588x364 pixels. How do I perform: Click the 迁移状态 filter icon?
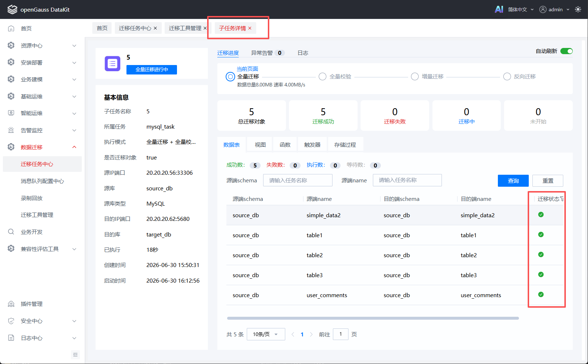pos(562,199)
